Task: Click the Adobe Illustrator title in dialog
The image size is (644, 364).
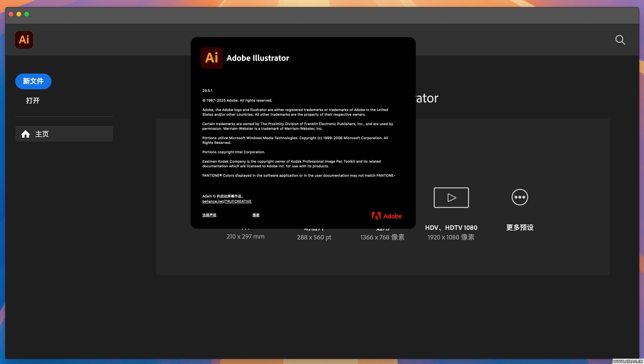Action: click(258, 58)
